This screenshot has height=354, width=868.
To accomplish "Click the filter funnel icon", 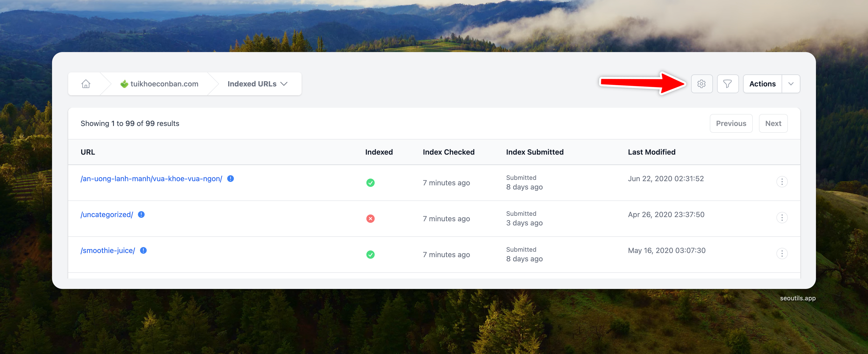I will click(x=727, y=84).
